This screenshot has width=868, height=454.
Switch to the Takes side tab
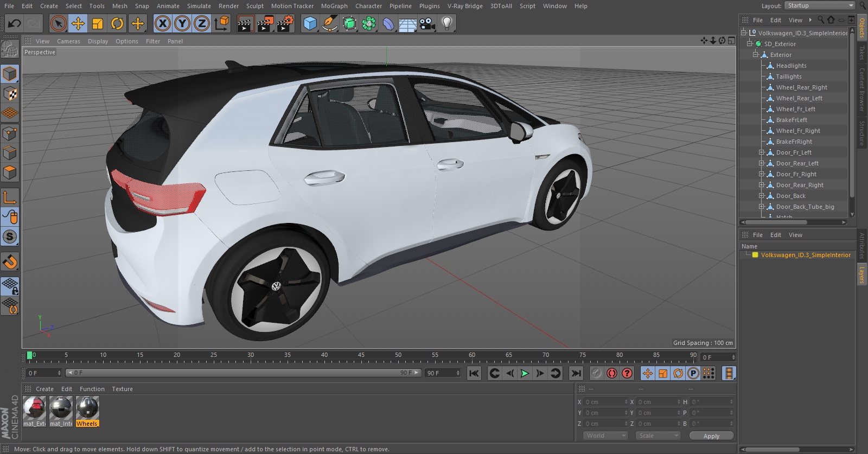coord(861,53)
